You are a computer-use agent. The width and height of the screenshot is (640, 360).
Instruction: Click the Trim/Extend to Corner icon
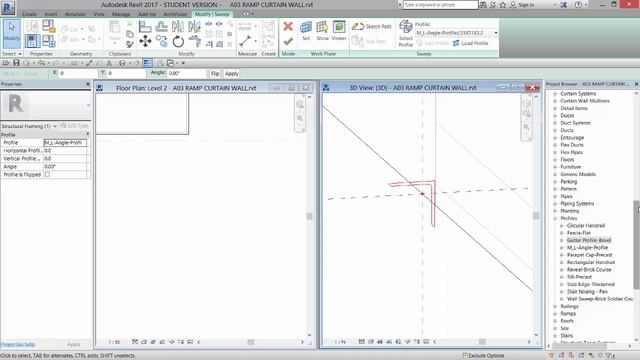pos(195,41)
